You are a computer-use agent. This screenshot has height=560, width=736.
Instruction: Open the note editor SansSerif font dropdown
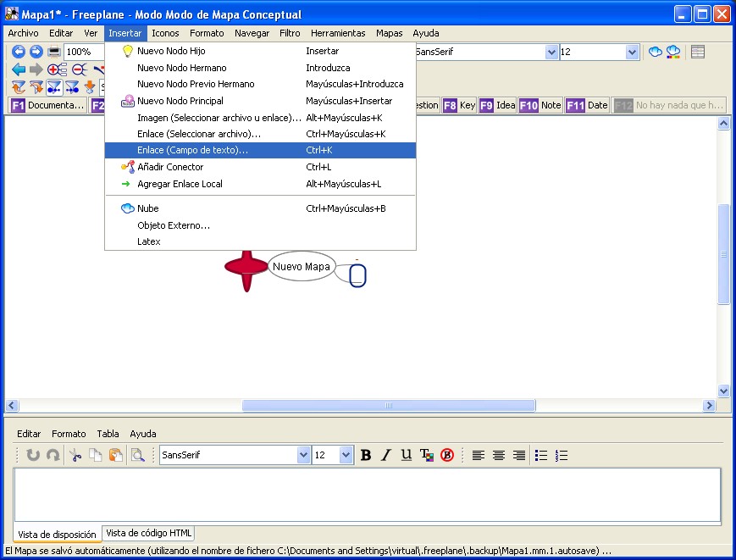click(x=304, y=455)
